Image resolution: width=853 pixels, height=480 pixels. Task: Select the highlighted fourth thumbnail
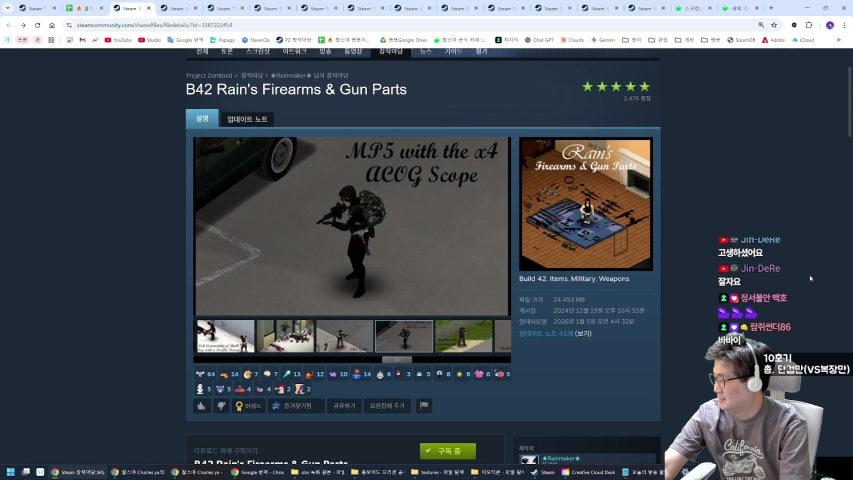(x=404, y=336)
